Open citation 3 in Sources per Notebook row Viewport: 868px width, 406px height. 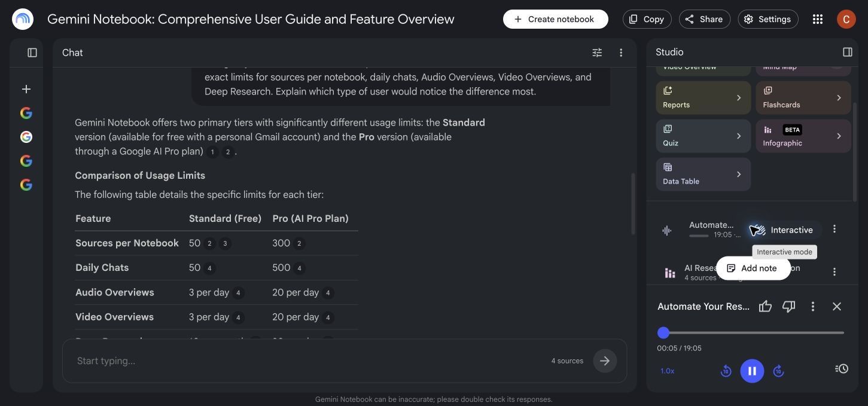[x=225, y=243]
